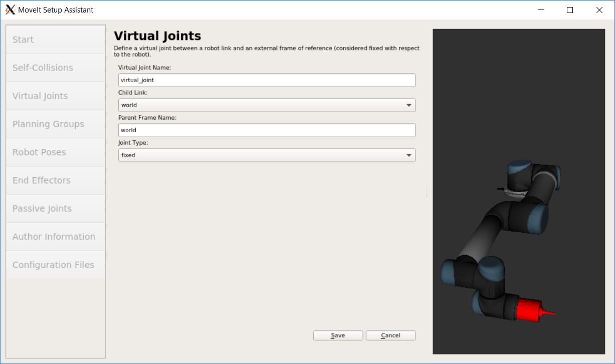Screen dimensions: 615x364
Task: Click the panel splitter between form and 3D view
Action: [427, 191]
